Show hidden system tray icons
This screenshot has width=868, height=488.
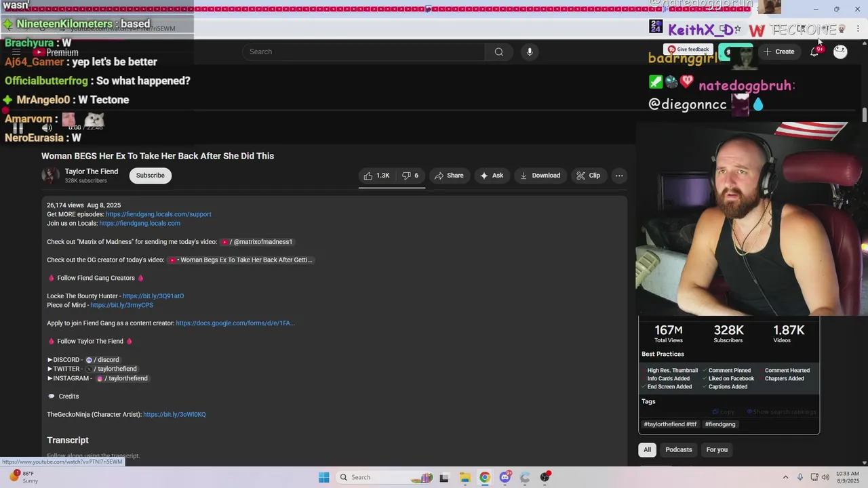coord(786,477)
